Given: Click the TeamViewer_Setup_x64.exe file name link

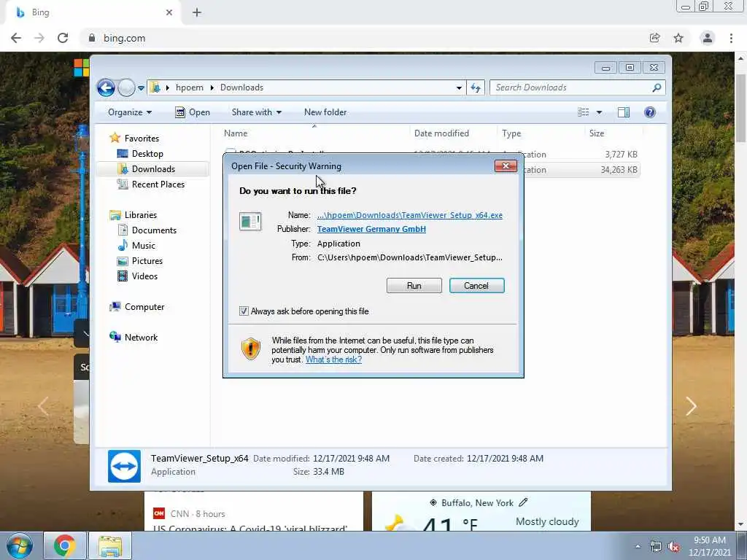Looking at the screenshot, I should (x=410, y=215).
